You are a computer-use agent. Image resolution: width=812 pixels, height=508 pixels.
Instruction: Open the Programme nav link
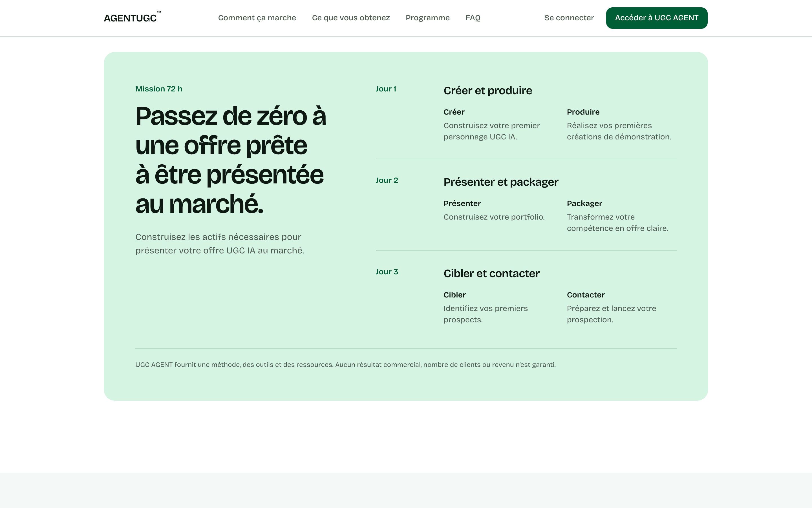(x=427, y=18)
